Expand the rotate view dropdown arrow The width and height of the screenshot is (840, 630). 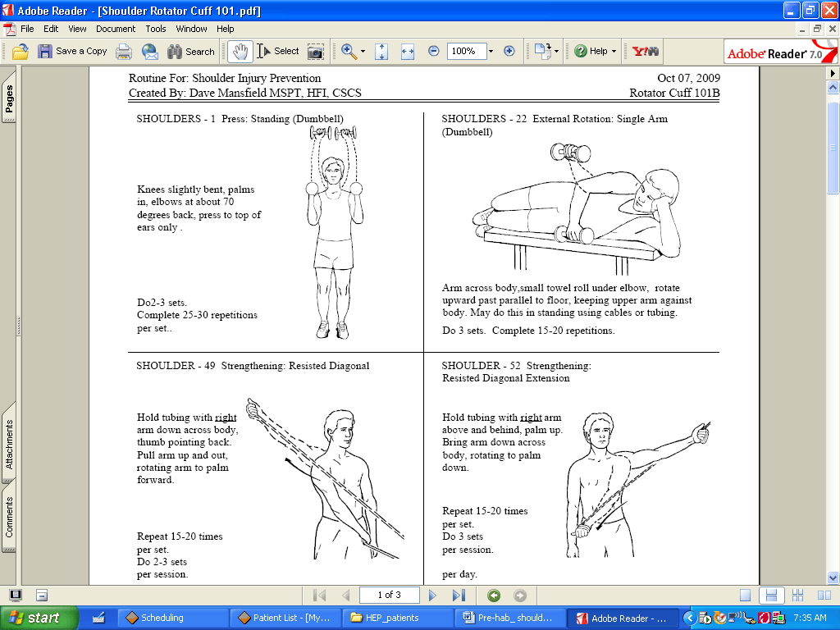pyautogui.click(x=557, y=52)
